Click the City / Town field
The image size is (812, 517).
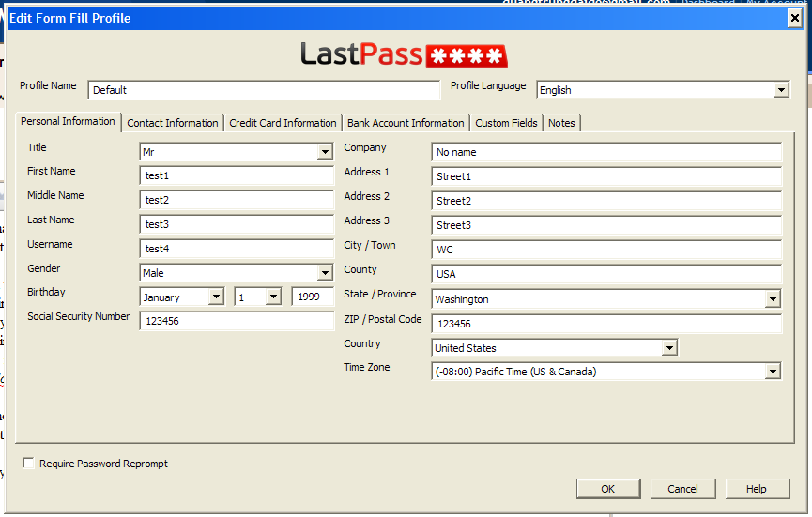[x=605, y=250]
